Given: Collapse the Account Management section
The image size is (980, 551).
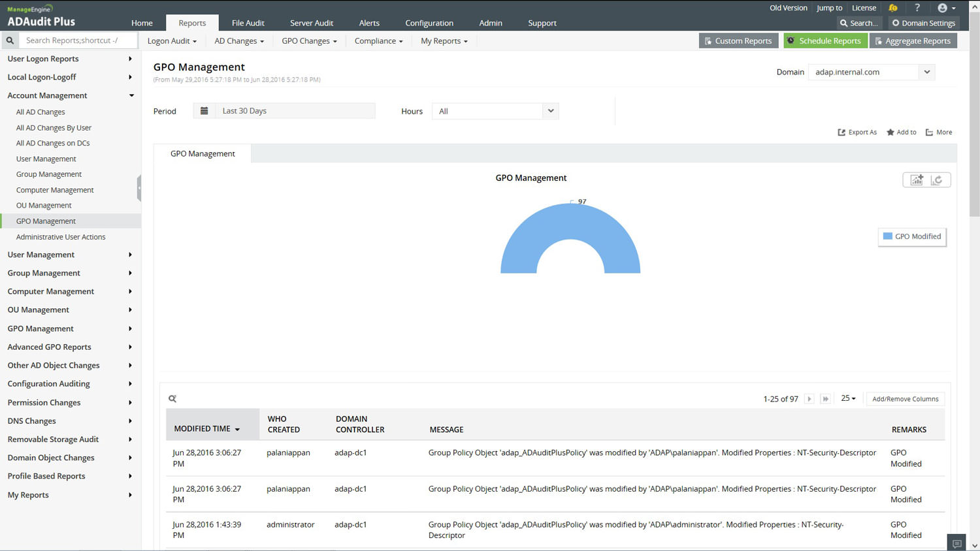Looking at the screenshot, I should tap(131, 95).
